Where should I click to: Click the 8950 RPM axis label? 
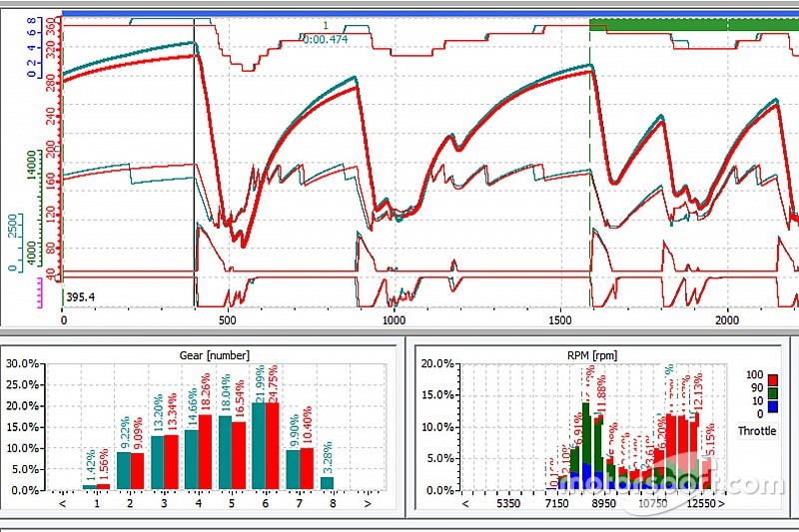[x=603, y=503]
